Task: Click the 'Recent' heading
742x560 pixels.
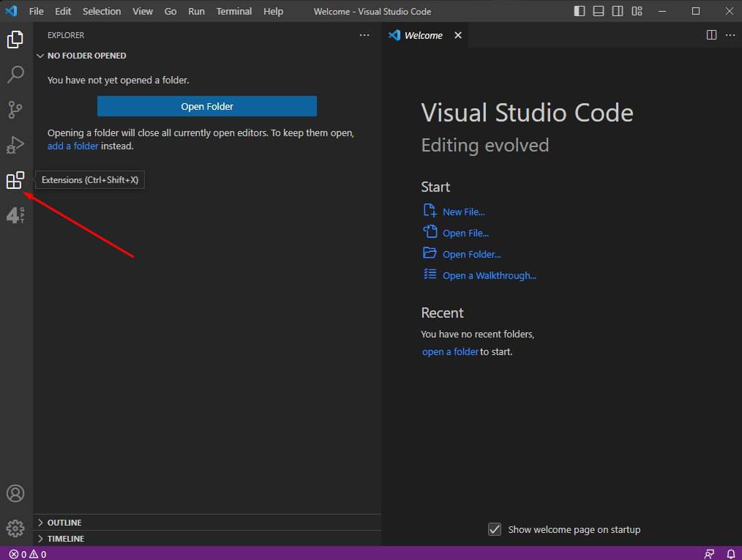Action: point(442,313)
